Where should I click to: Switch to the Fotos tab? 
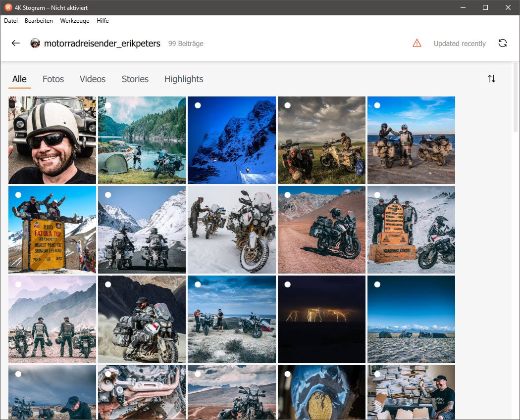coord(53,79)
